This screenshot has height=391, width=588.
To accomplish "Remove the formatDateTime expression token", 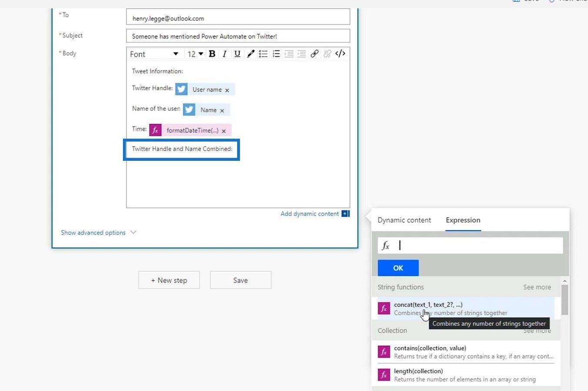I will pyautogui.click(x=224, y=131).
